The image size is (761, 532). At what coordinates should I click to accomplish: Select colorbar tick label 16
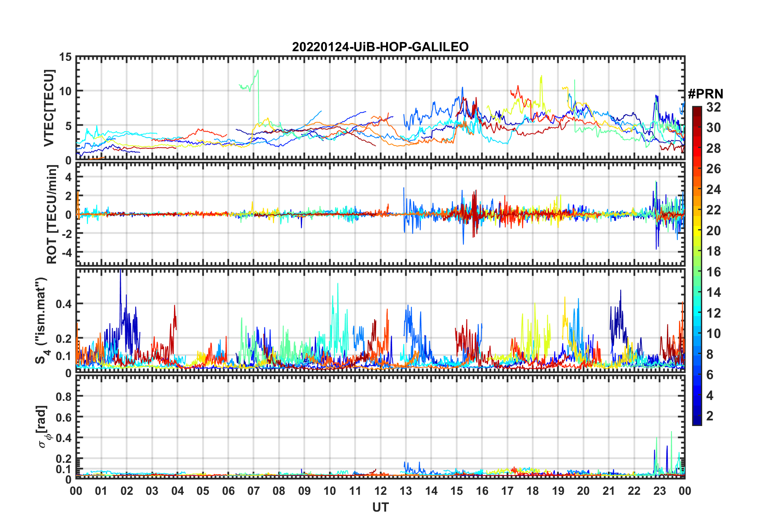[x=713, y=272]
